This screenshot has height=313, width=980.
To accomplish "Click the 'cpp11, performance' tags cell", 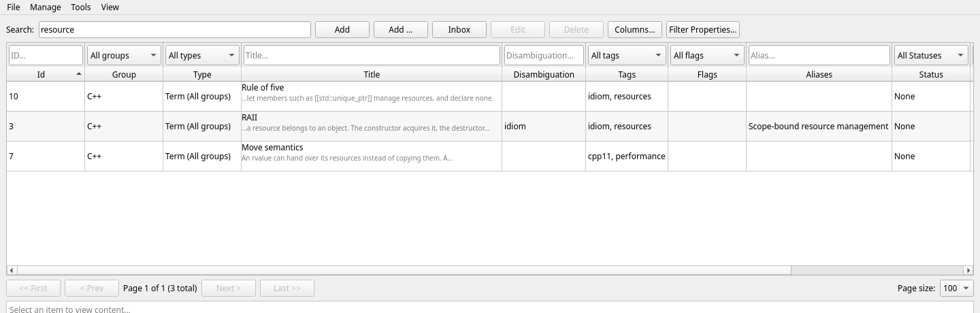I will tap(627, 156).
